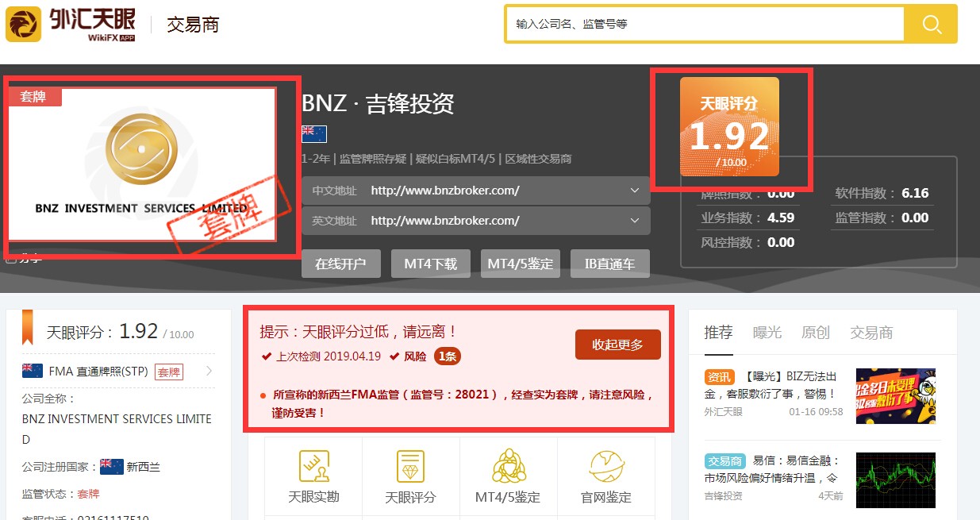Click the orange ribbon badge beside 天眼评分

tap(27, 327)
